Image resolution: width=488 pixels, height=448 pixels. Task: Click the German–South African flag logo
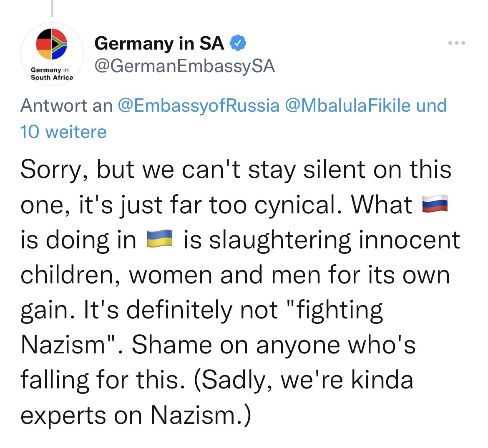(52, 44)
